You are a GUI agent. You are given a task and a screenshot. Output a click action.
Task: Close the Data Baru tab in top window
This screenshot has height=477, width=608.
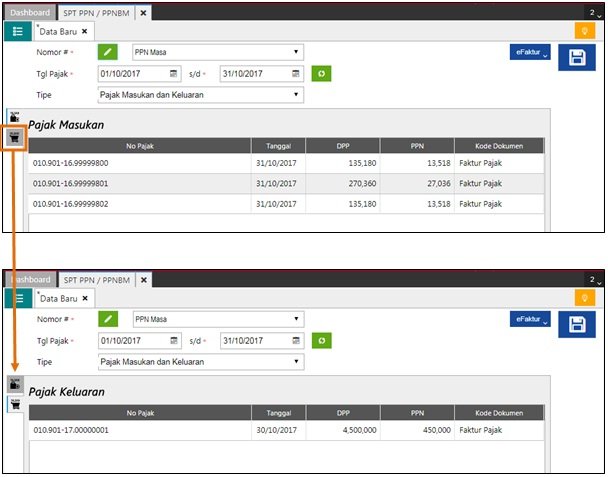coord(85,32)
